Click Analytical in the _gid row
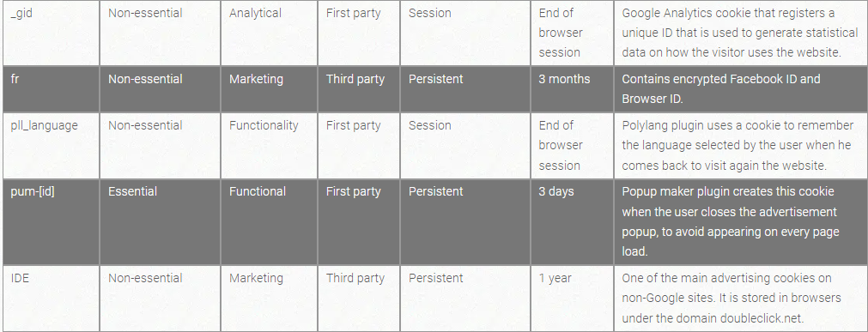 click(255, 13)
